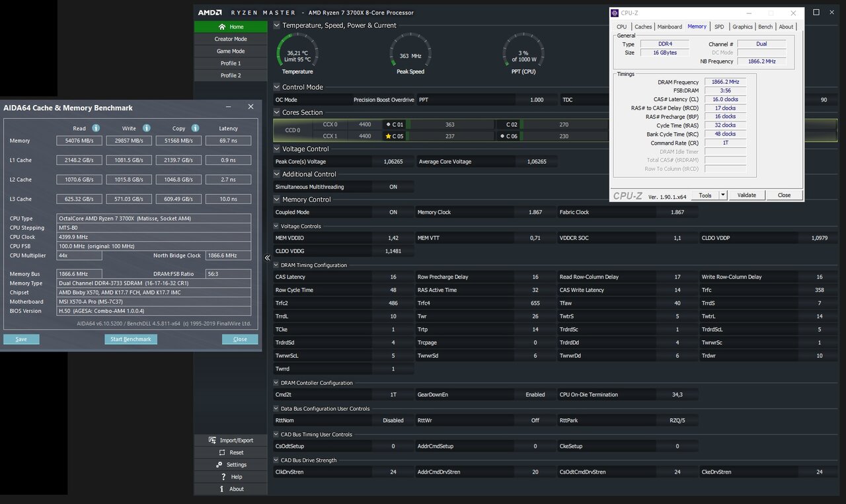
Task: Switch to the Caches tab in CPU-Z
Action: pos(643,27)
